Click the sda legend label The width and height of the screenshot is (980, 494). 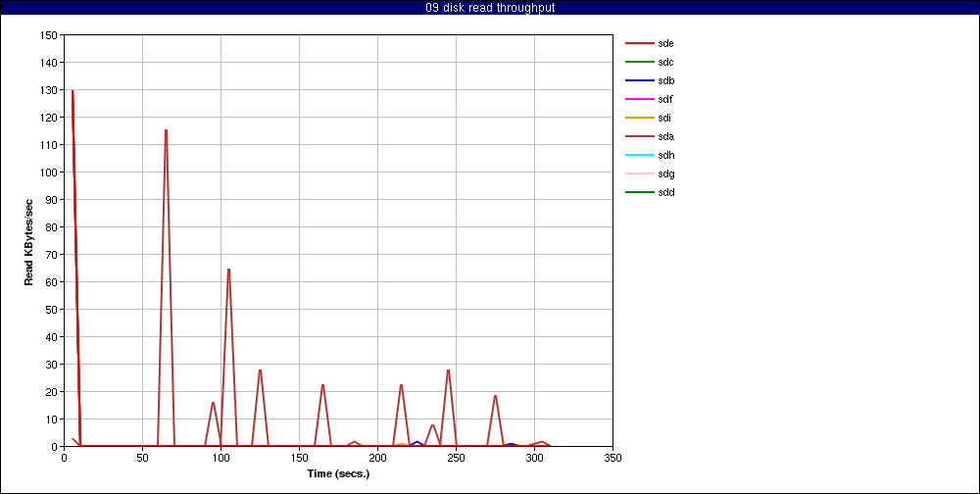665,136
